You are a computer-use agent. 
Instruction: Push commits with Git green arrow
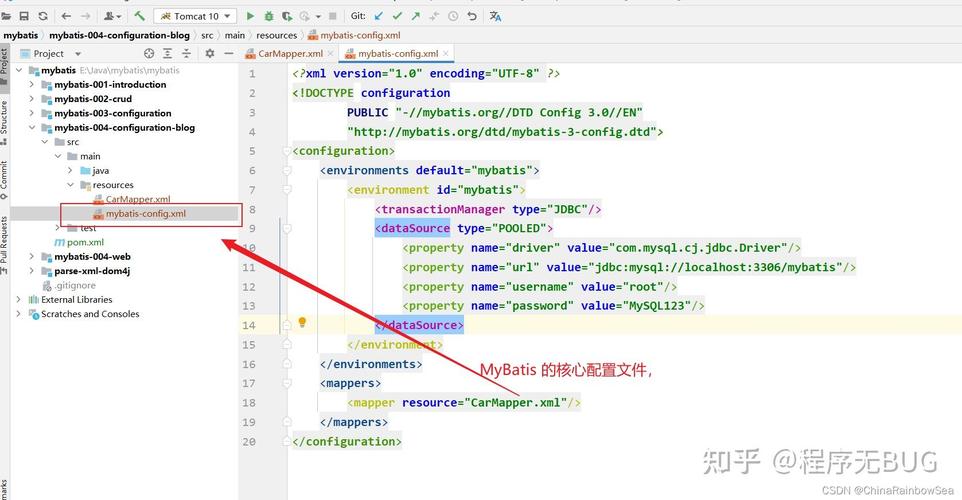[x=416, y=16]
